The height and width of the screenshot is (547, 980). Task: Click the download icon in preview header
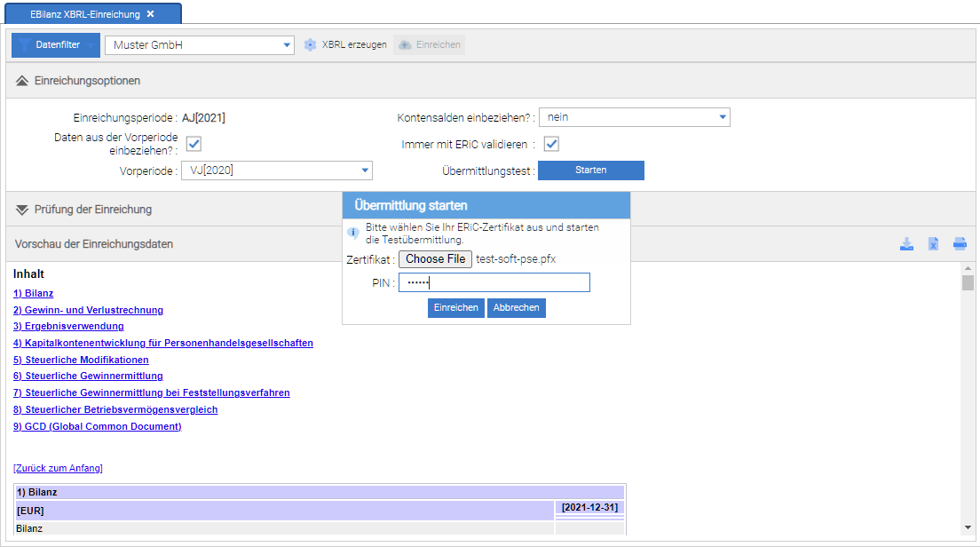(906, 244)
